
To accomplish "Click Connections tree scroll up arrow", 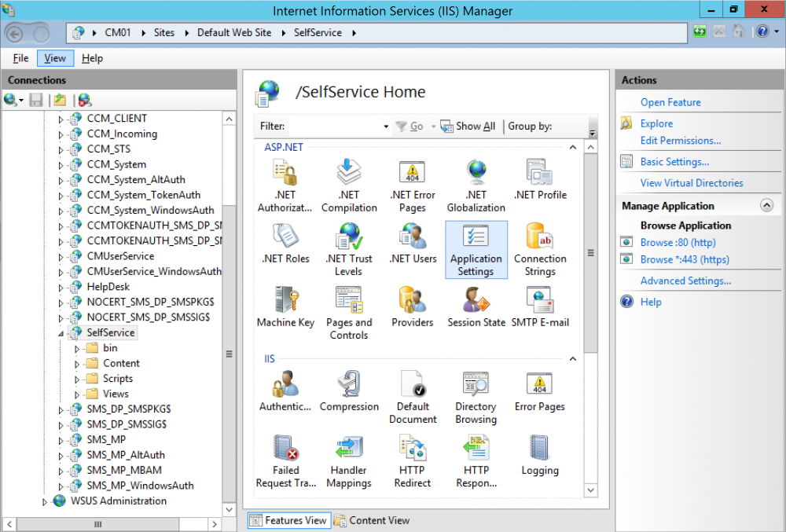I will click(x=229, y=119).
